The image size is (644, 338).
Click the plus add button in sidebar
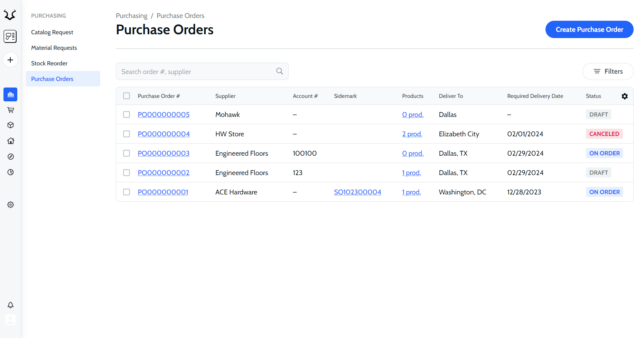coord(10,60)
